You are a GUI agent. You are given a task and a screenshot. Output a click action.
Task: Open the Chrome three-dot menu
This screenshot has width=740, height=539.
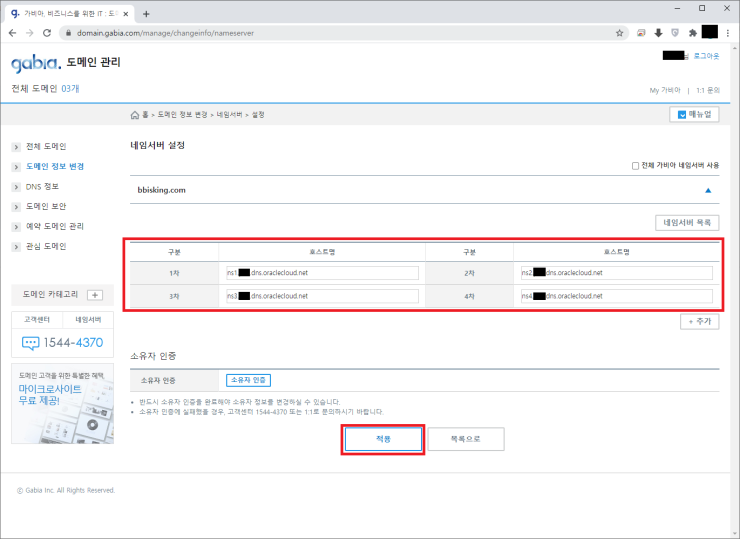[x=729, y=32]
